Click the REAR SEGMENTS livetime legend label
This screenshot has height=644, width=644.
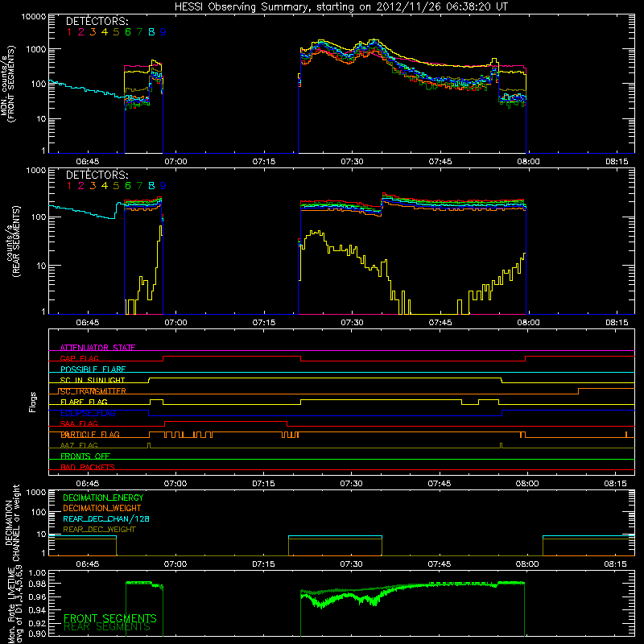(107, 627)
